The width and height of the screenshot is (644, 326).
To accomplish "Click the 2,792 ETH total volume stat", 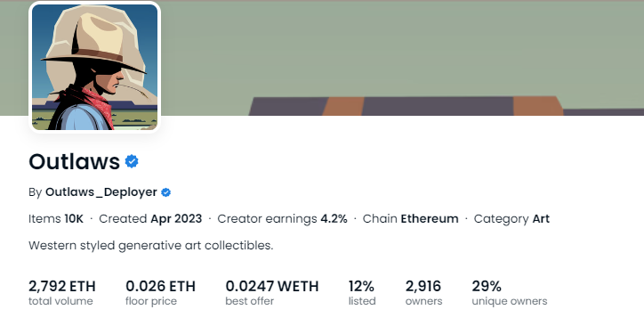I will click(x=62, y=292).
